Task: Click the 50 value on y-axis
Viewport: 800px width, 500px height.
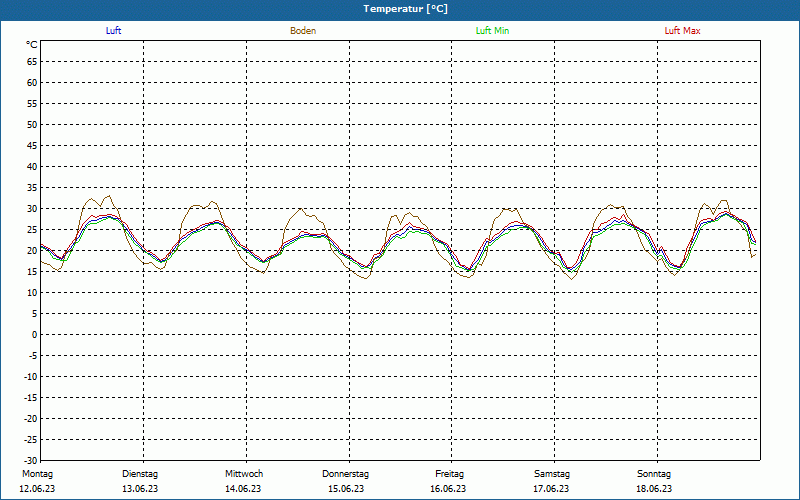Action: pos(32,124)
